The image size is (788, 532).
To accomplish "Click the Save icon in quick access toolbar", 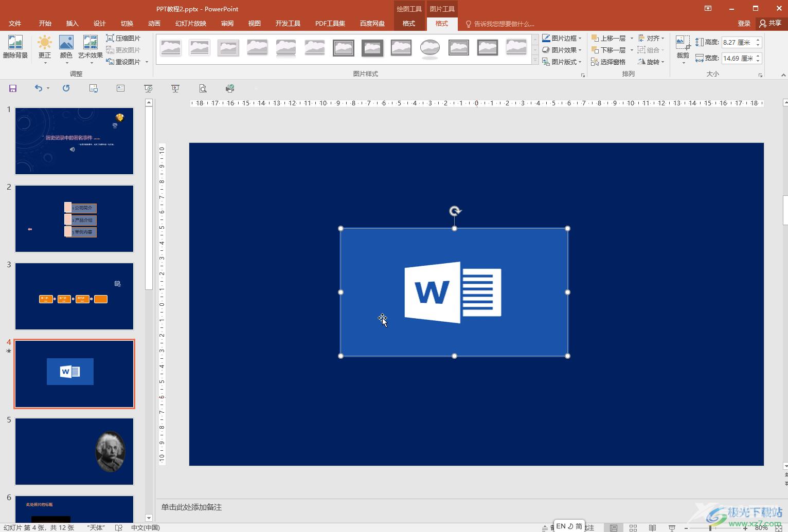I will 13,88.
